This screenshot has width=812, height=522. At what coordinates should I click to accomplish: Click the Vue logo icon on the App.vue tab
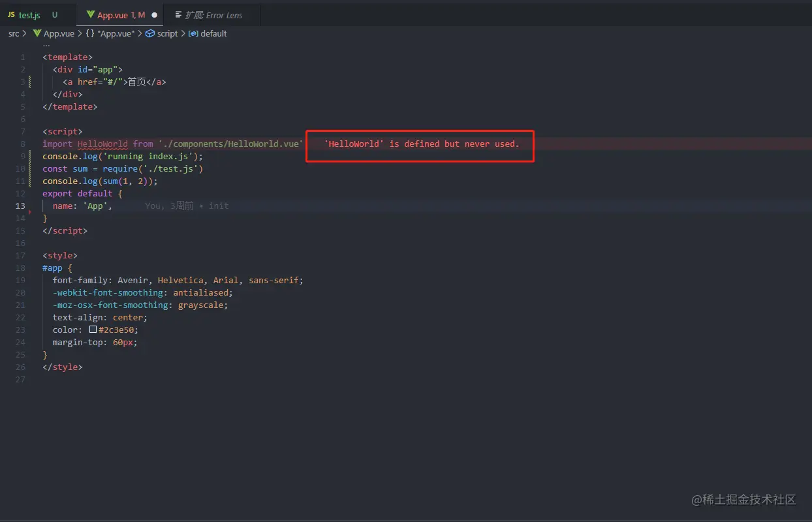(x=90, y=14)
